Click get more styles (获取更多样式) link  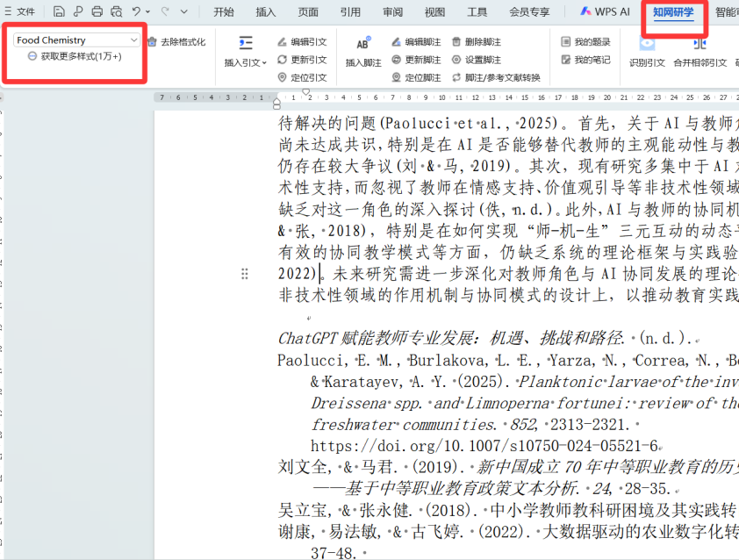pyautogui.click(x=75, y=56)
